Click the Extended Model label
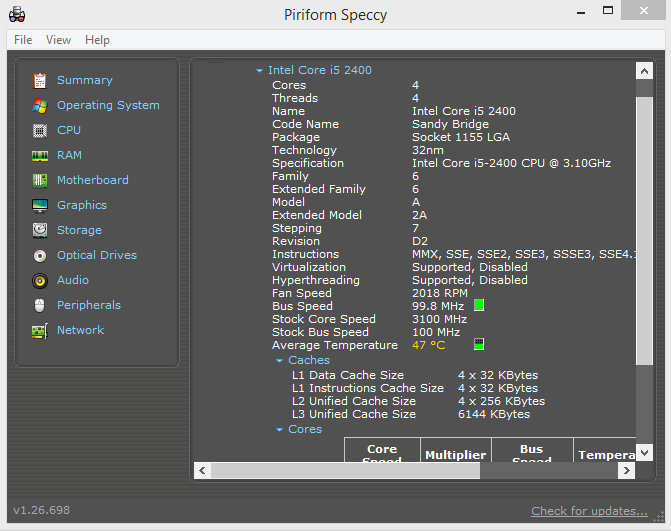This screenshot has width=671, height=531. 317,215
